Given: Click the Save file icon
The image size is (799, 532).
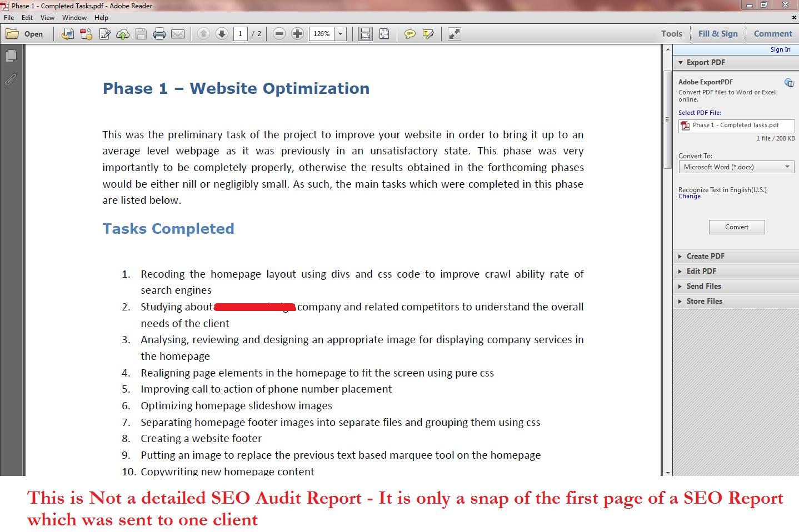Looking at the screenshot, I should click(x=141, y=33).
